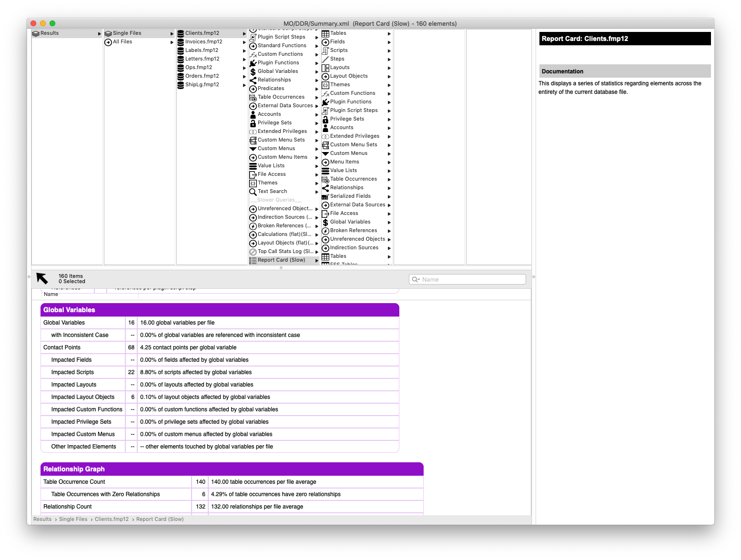Click the Accounts person icon in query list

tap(253, 114)
